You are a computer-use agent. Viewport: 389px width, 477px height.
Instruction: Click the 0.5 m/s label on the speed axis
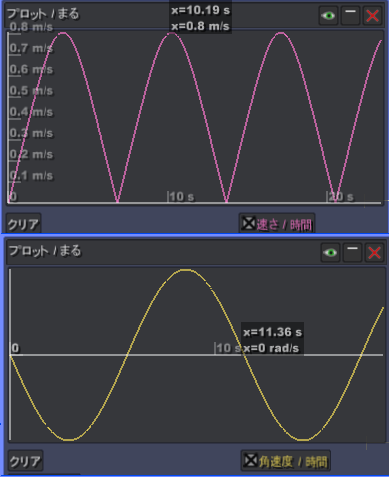pos(31,91)
